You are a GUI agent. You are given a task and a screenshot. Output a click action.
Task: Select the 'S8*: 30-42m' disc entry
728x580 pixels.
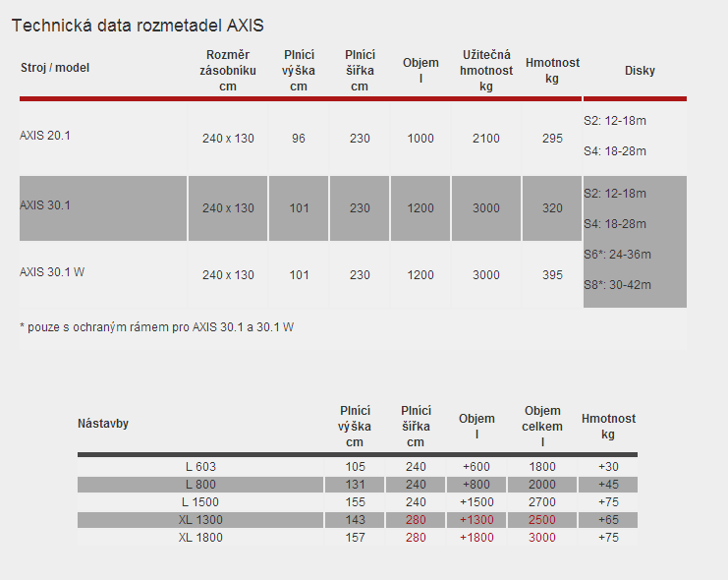[618, 285]
